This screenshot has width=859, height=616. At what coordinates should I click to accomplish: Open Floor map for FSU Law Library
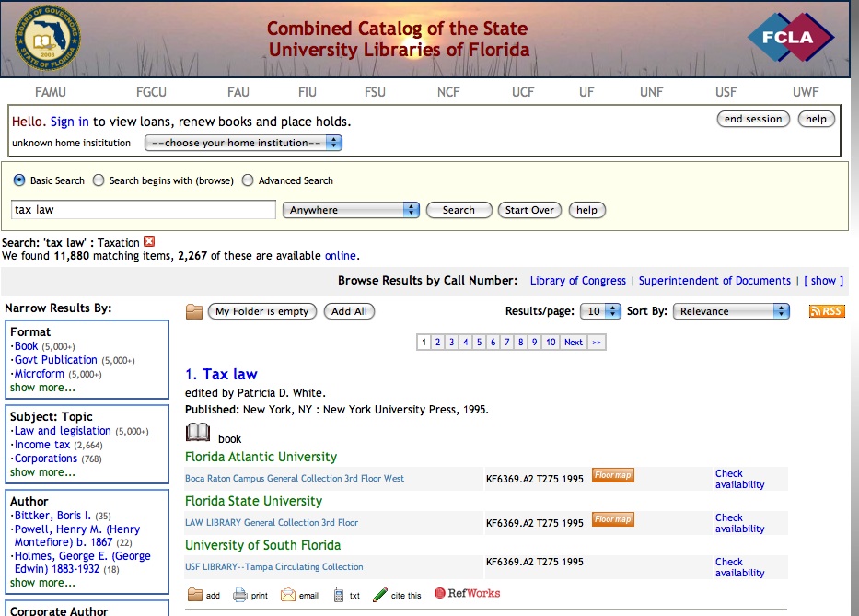click(613, 519)
